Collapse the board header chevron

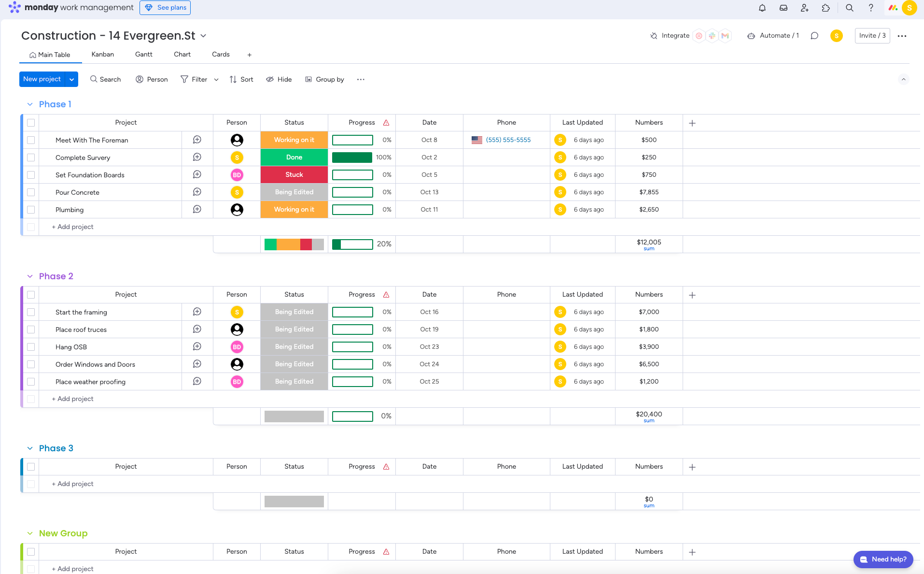[x=904, y=79]
